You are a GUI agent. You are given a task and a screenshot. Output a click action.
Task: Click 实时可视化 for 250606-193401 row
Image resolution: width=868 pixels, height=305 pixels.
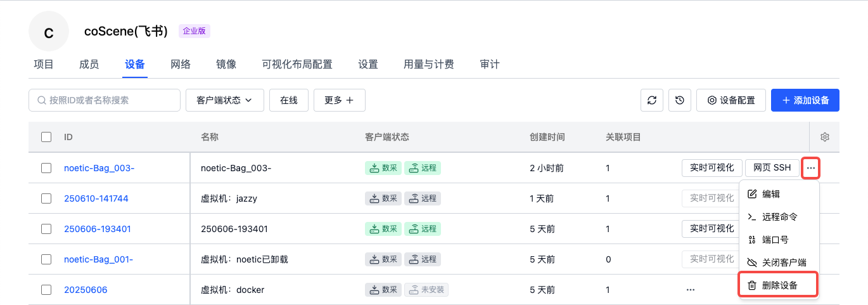point(711,229)
